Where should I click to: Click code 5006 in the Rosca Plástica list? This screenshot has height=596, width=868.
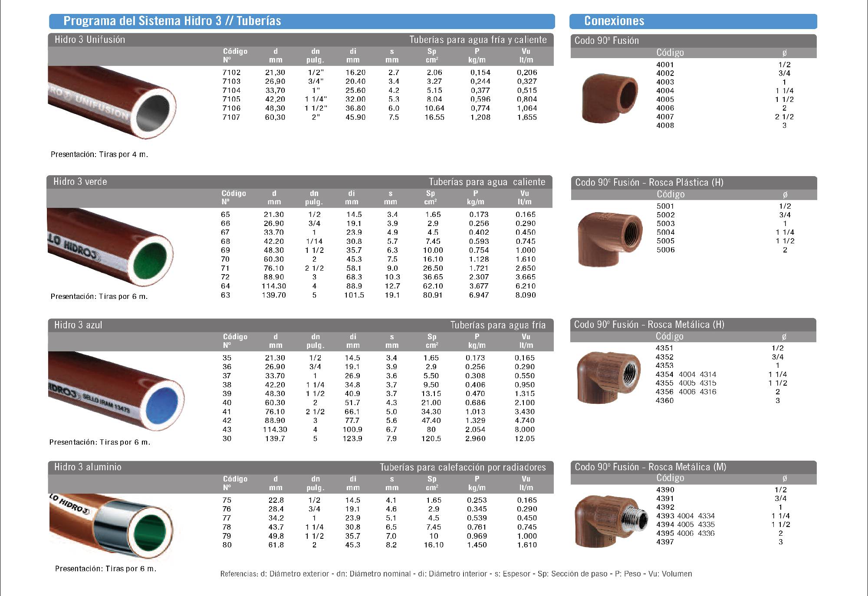pyautogui.click(x=665, y=250)
